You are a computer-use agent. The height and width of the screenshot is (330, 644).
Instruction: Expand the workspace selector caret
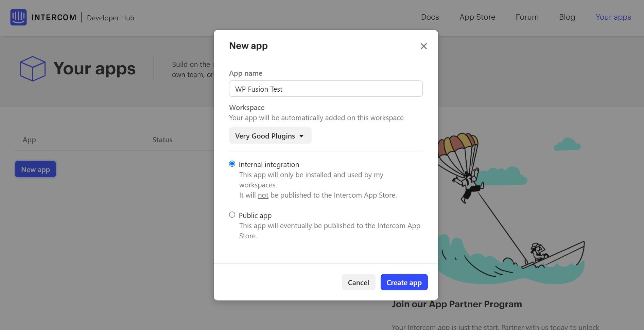[301, 136]
